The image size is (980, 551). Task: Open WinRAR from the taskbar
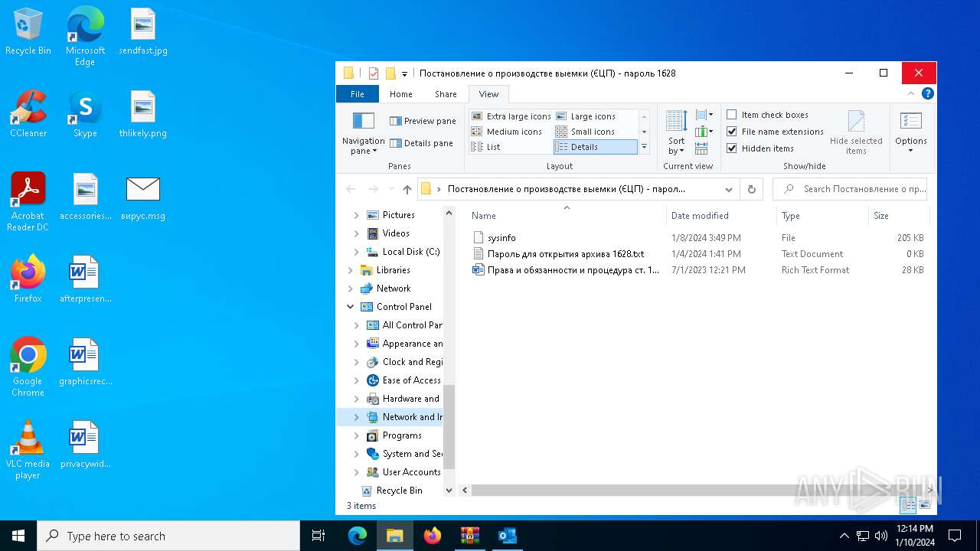click(470, 536)
